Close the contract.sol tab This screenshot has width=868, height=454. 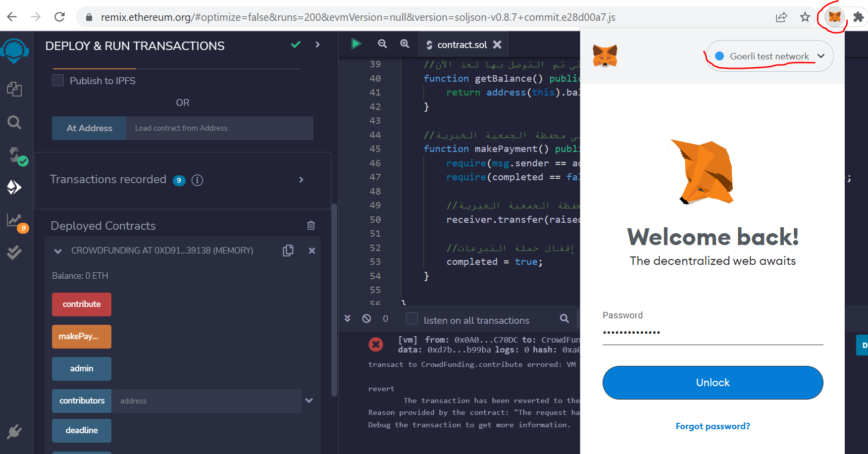click(498, 45)
